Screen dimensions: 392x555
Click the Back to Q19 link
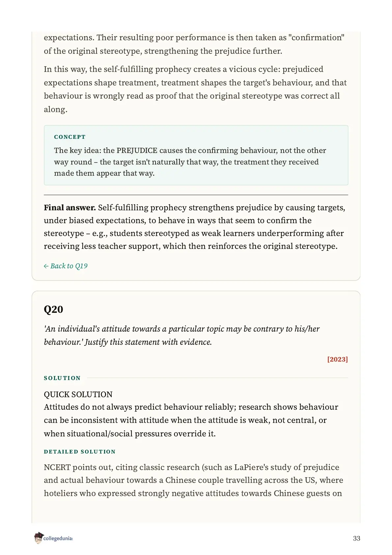pos(66,266)
